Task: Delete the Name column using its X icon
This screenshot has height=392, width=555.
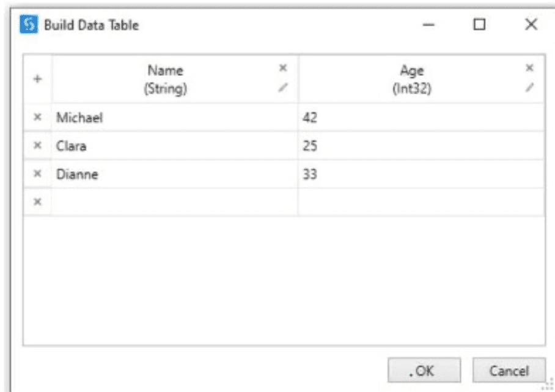Action: click(x=283, y=68)
